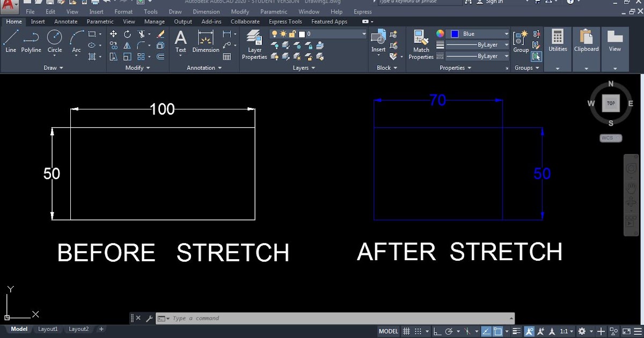The height and width of the screenshot is (338, 644).
Task: Click the MODEL button in the status bar
Action: point(388,331)
